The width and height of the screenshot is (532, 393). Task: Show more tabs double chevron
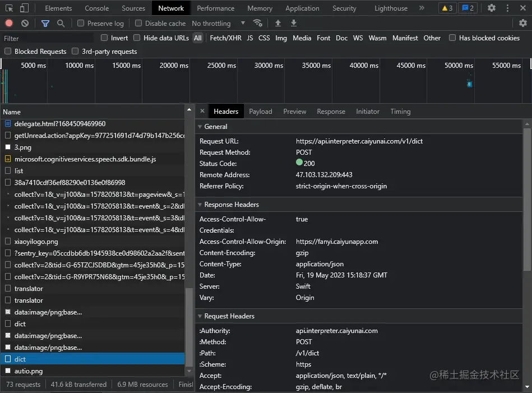click(x=422, y=8)
